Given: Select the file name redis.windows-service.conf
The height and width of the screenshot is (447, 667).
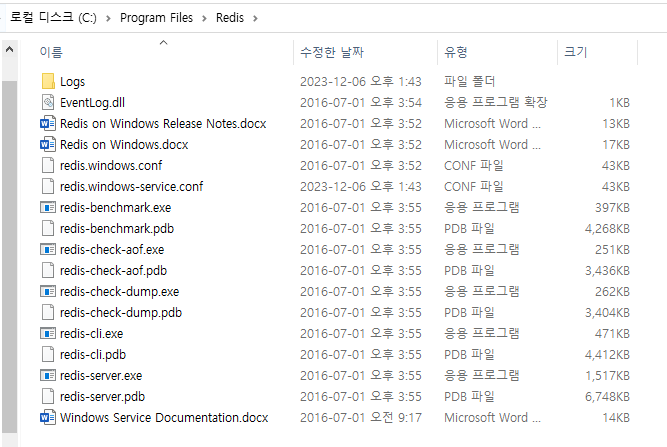Looking at the screenshot, I should 131,186.
